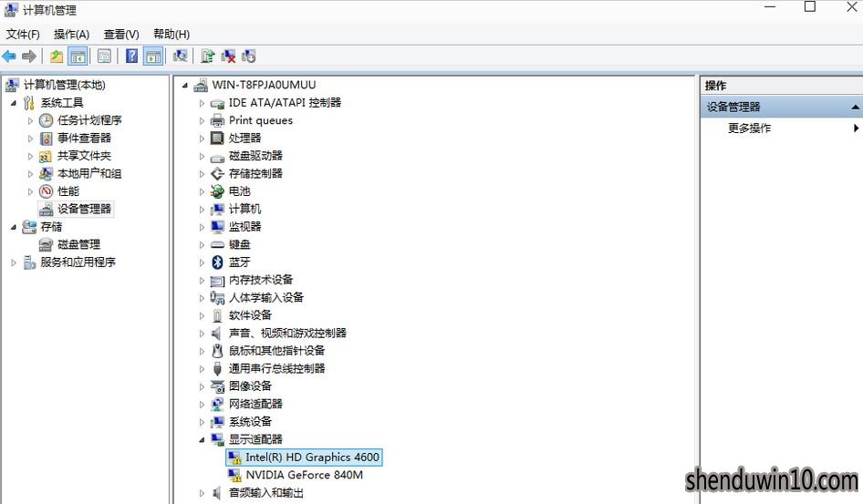Select the Bluetooth (蓝牙) device category icon

tap(218, 262)
